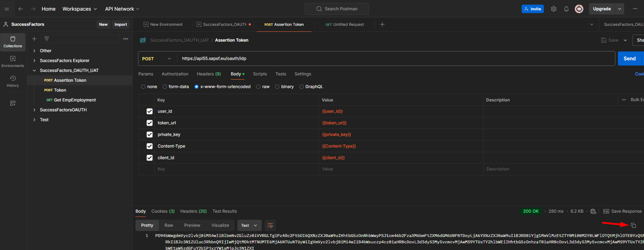Uncheck the private_key parameter

click(x=150, y=135)
